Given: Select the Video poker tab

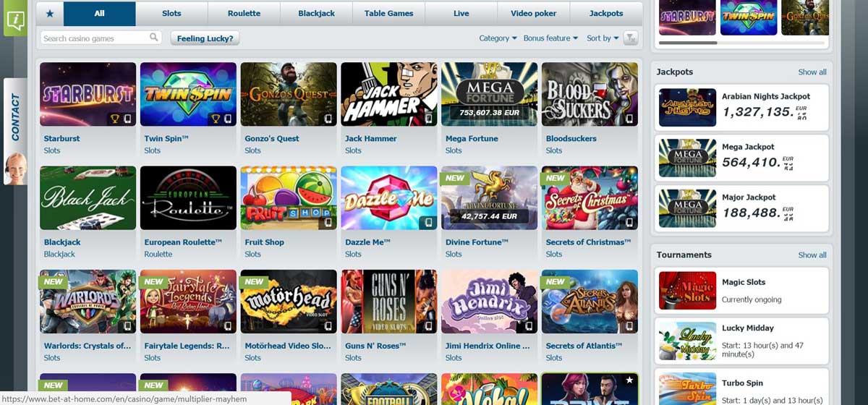Looking at the screenshot, I should click(x=534, y=14).
